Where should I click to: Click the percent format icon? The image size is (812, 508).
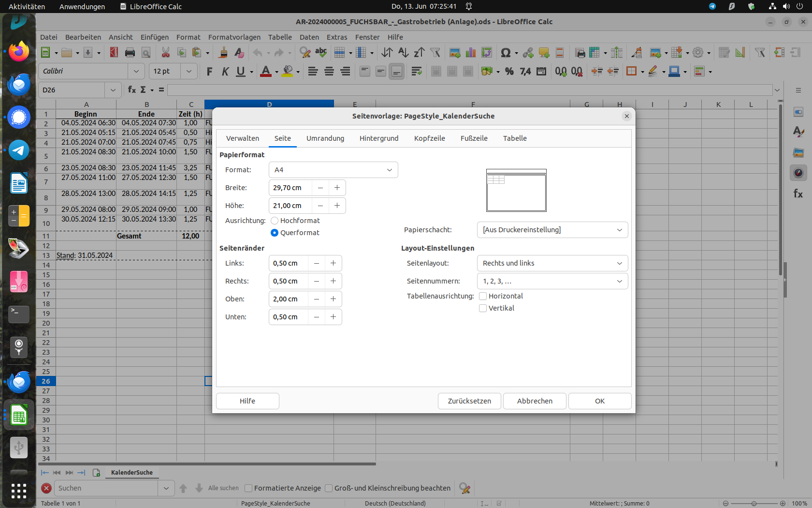coord(509,72)
